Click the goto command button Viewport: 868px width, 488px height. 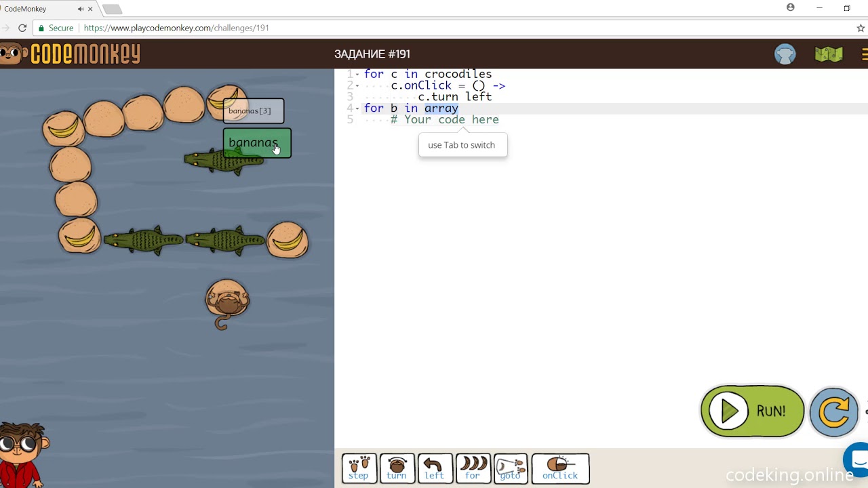tap(511, 468)
